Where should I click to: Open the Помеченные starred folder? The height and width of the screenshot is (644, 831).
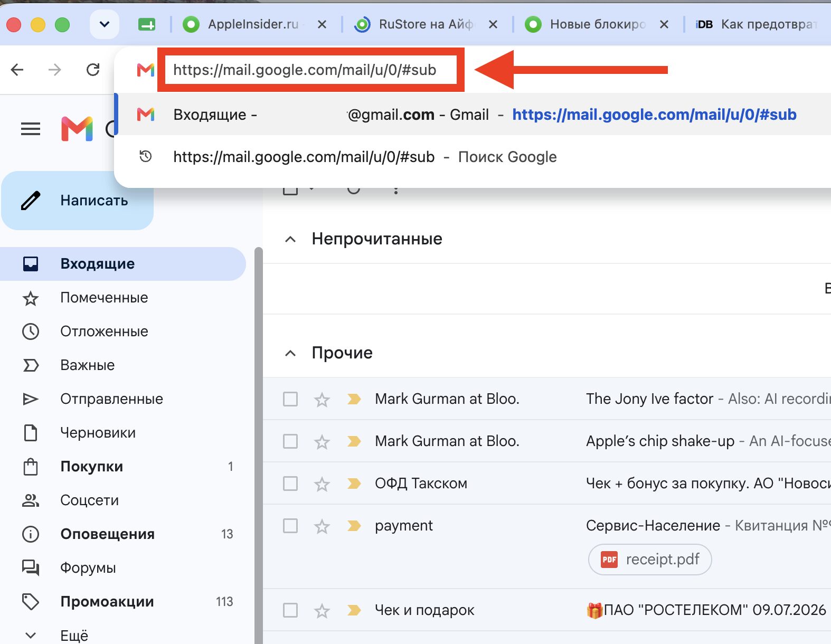click(x=123, y=298)
